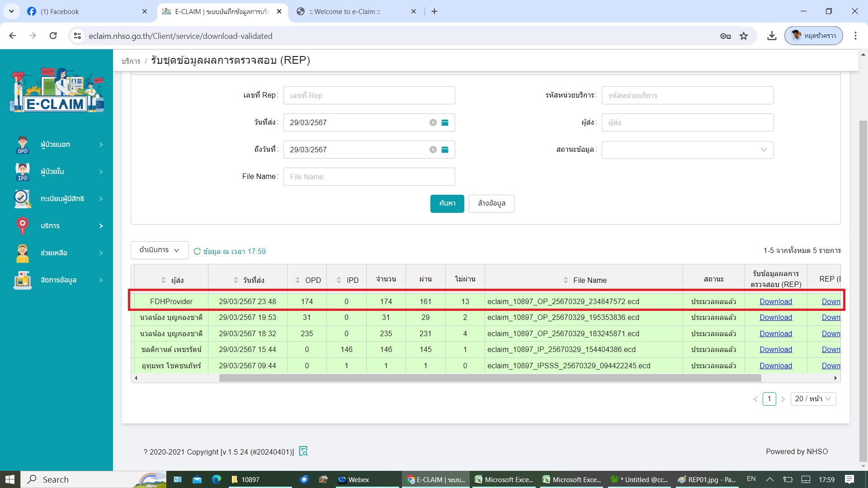This screenshot has width=868, height=488.
Task: Change the 20 / หน้า page size
Action: click(x=813, y=399)
